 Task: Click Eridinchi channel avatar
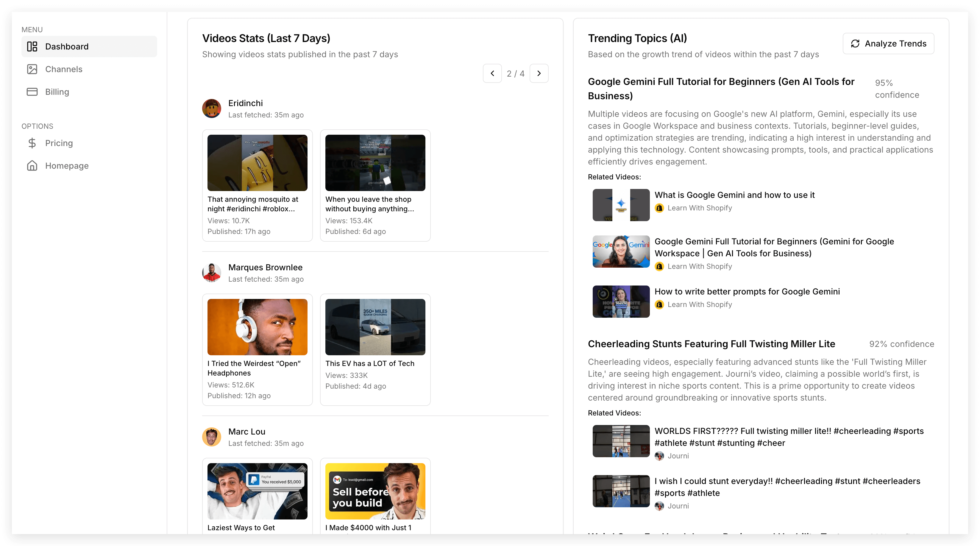coord(212,108)
